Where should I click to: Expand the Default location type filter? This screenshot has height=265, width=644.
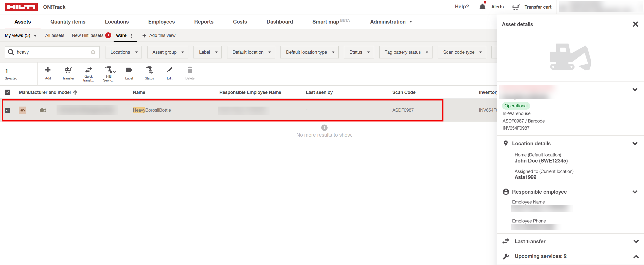point(309,52)
